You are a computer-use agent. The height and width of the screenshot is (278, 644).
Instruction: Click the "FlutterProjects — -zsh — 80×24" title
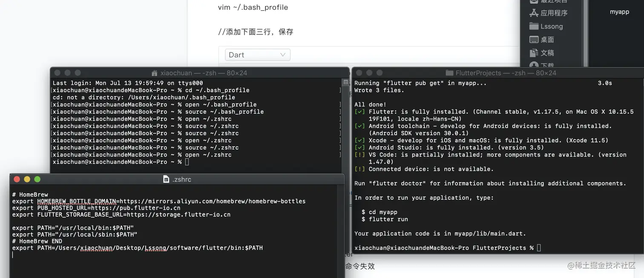pyautogui.click(x=506, y=73)
